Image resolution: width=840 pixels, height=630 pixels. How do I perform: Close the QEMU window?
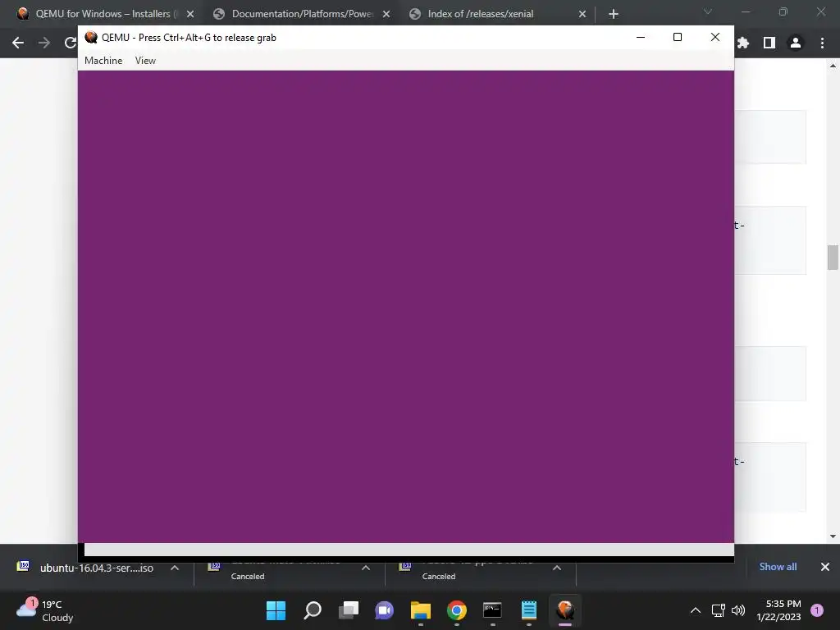[715, 37]
